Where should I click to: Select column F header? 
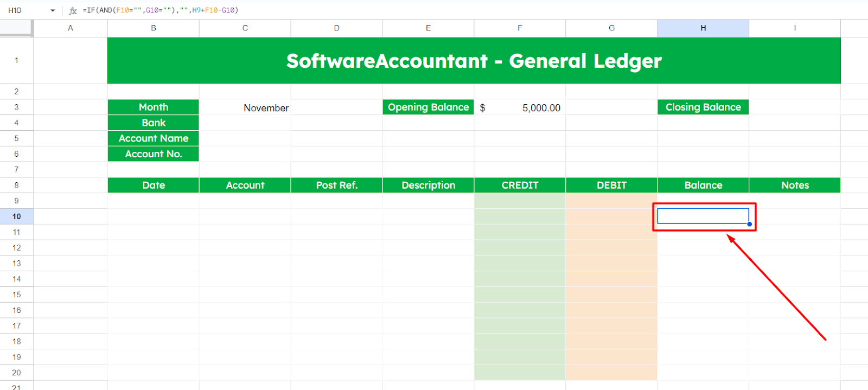tap(520, 28)
